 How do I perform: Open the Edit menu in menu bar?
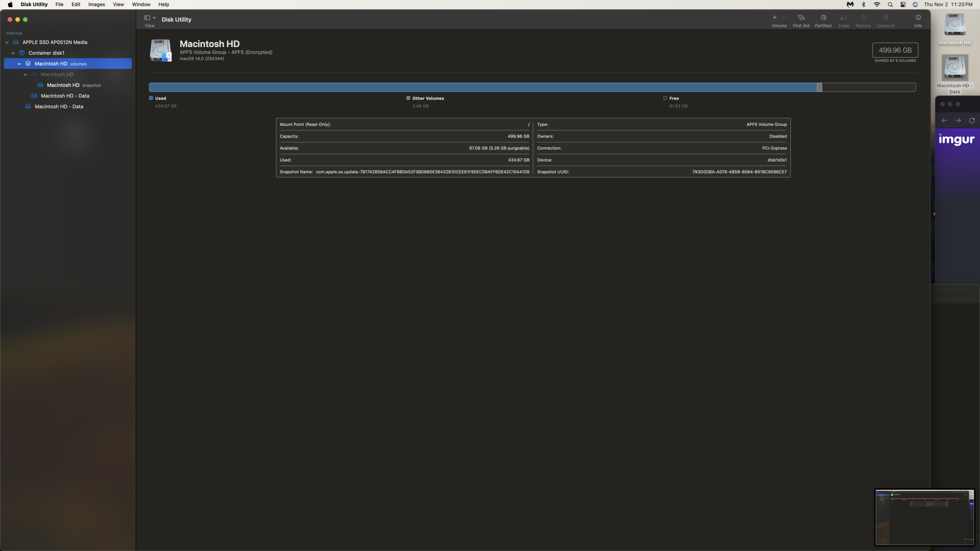click(x=74, y=5)
